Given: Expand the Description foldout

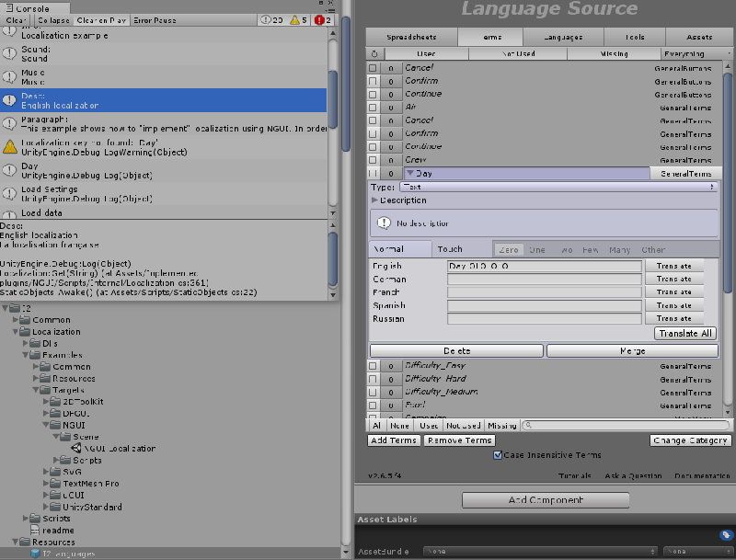Looking at the screenshot, I should click(374, 200).
